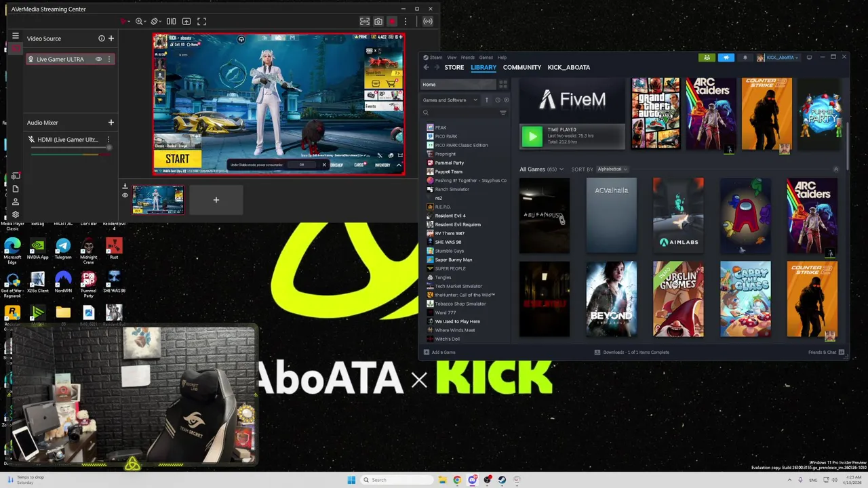This screenshot has width=868, height=488.
Task: Expand the KICK_AboATA account dropdown
Action: pos(778,58)
